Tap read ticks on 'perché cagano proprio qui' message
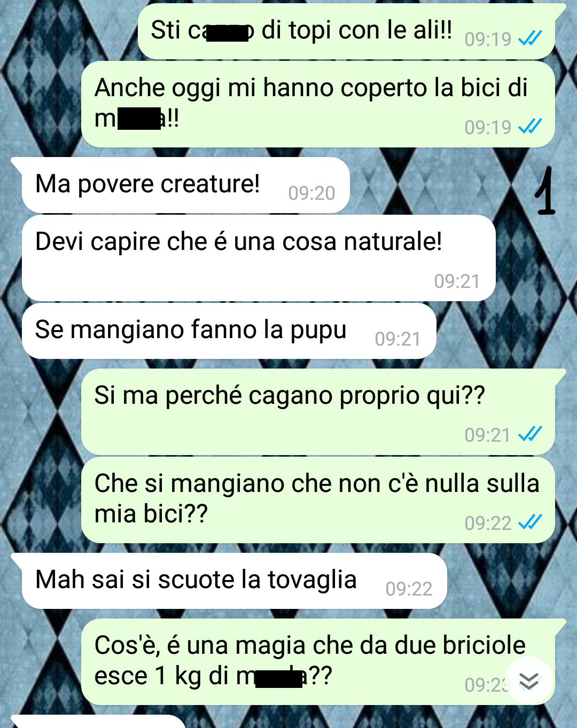This screenshot has height=728, width=577. pyautogui.click(x=531, y=434)
